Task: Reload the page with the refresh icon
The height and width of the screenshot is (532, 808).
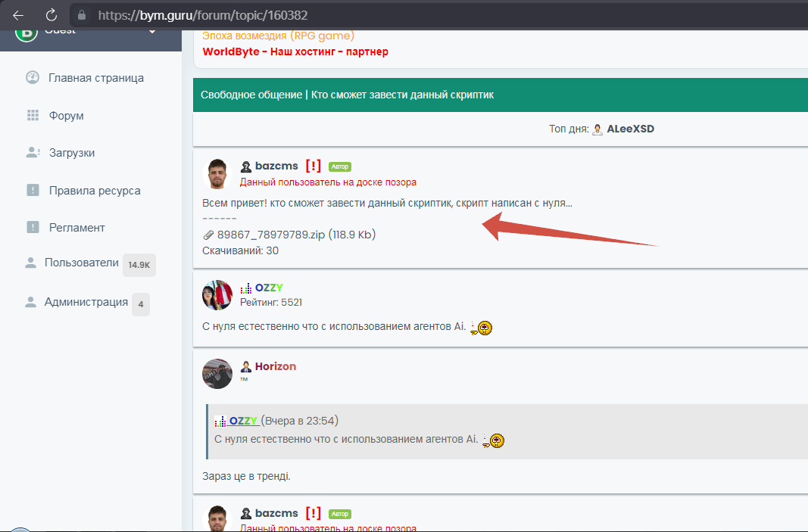Action: click(51, 15)
